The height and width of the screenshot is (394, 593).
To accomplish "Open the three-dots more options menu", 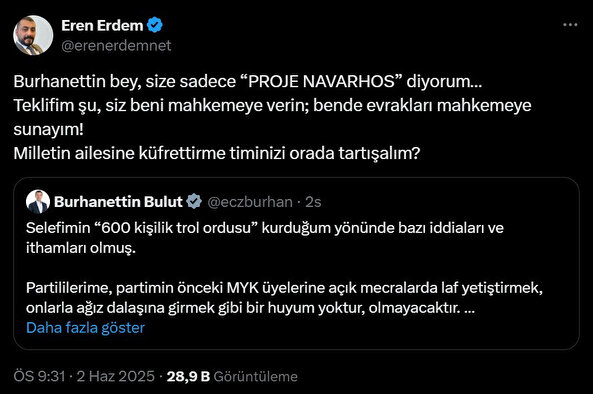I will pos(570,25).
